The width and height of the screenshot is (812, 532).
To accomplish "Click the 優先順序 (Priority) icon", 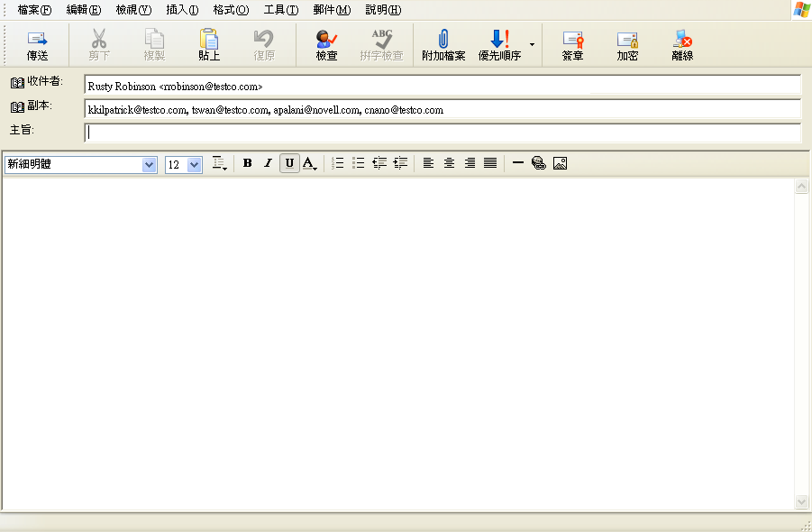I will tap(499, 39).
